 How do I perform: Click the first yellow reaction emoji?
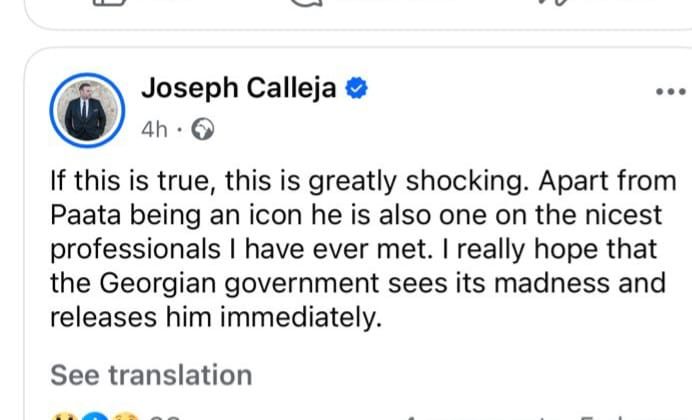coord(62,415)
